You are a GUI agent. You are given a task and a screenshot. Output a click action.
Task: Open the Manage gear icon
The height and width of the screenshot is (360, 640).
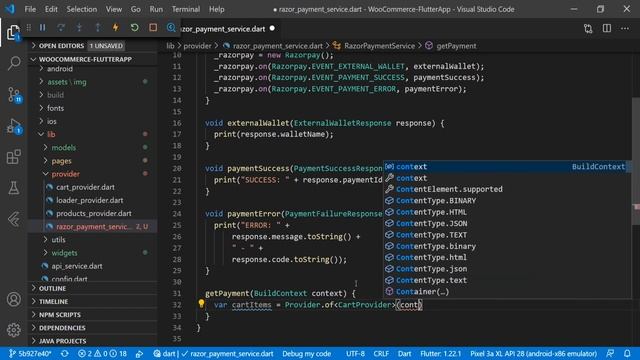click(13, 330)
